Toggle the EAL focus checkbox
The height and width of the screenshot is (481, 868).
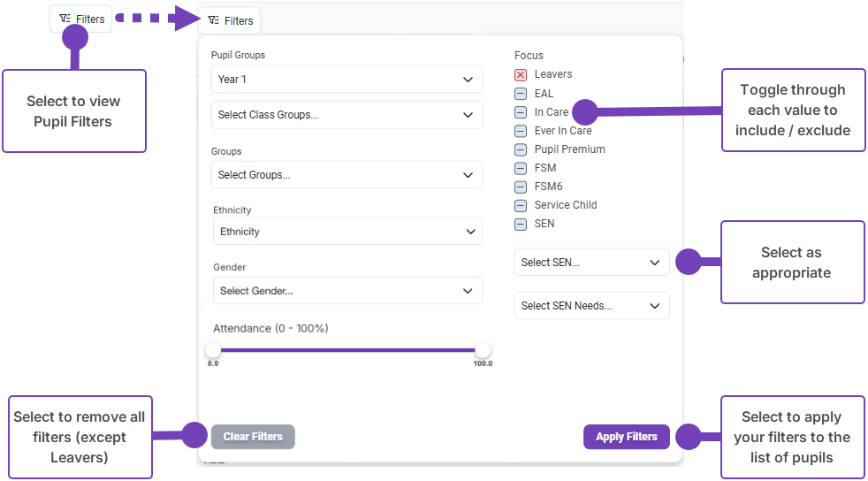click(521, 94)
